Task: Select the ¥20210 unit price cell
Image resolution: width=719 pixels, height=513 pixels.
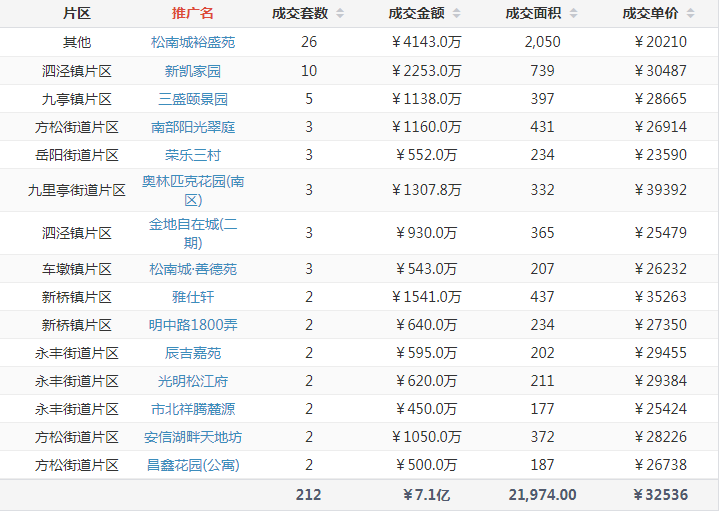Action: (x=660, y=42)
